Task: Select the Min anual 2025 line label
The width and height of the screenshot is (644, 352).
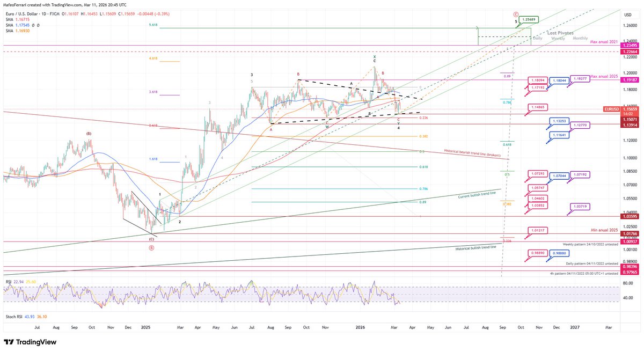Action: pyautogui.click(x=605, y=230)
